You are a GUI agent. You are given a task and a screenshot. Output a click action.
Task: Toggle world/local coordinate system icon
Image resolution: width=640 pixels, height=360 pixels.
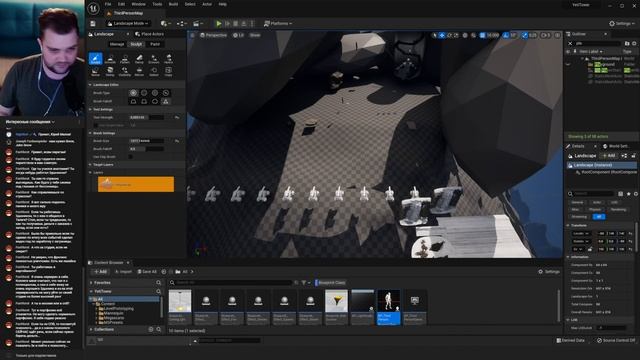(465, 36)
